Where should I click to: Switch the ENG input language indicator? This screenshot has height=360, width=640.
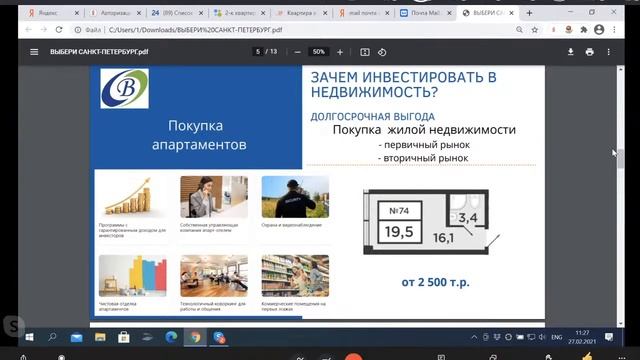click(x=556, y=337)
